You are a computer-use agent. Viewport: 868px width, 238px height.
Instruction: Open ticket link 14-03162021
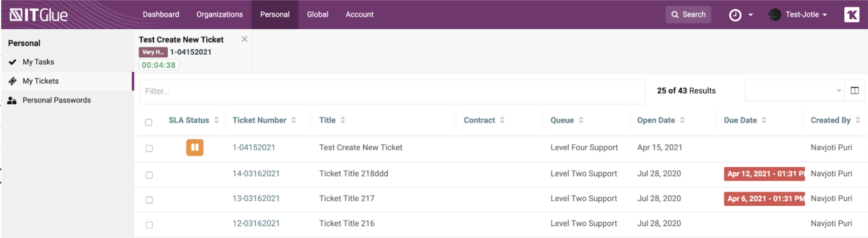coord(256,174)
